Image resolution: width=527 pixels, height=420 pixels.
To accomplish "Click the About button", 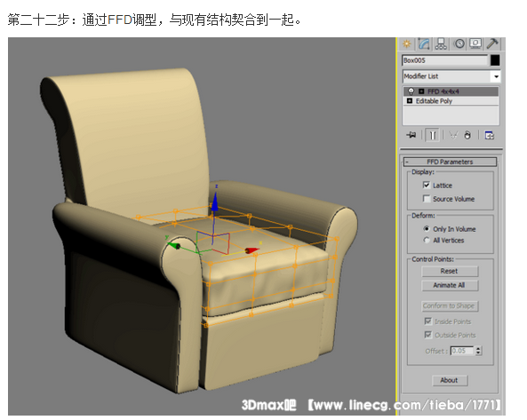I will point(450,380).
